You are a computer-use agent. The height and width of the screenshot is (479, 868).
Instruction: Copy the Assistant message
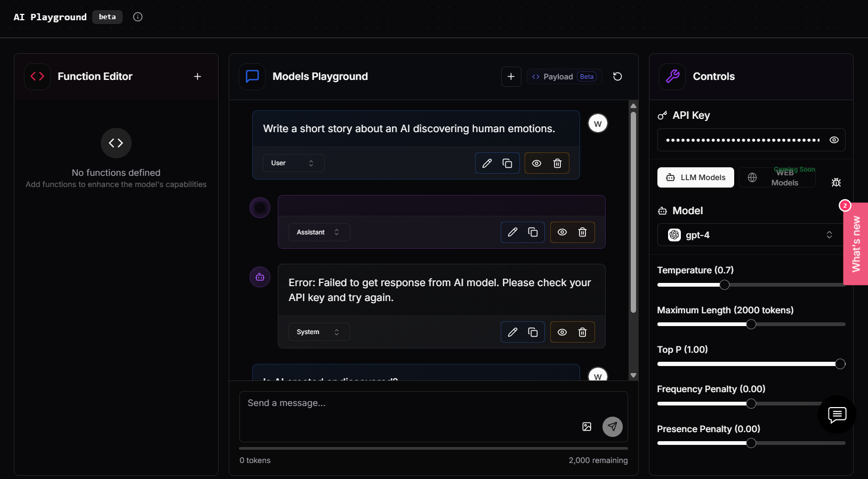[x=533, y=232]
